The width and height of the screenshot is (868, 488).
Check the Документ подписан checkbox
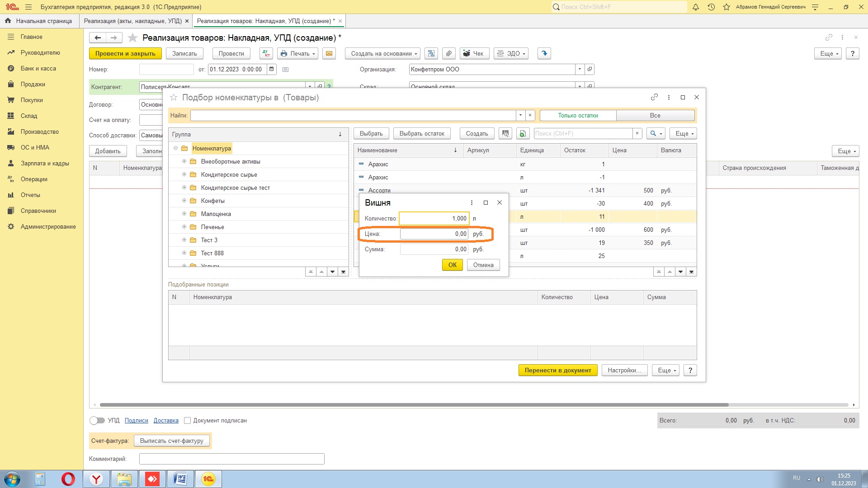[187, 420]
